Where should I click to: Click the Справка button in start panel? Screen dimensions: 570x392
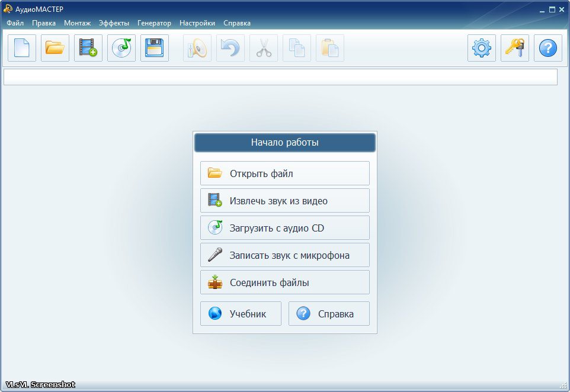pos(329,313)
